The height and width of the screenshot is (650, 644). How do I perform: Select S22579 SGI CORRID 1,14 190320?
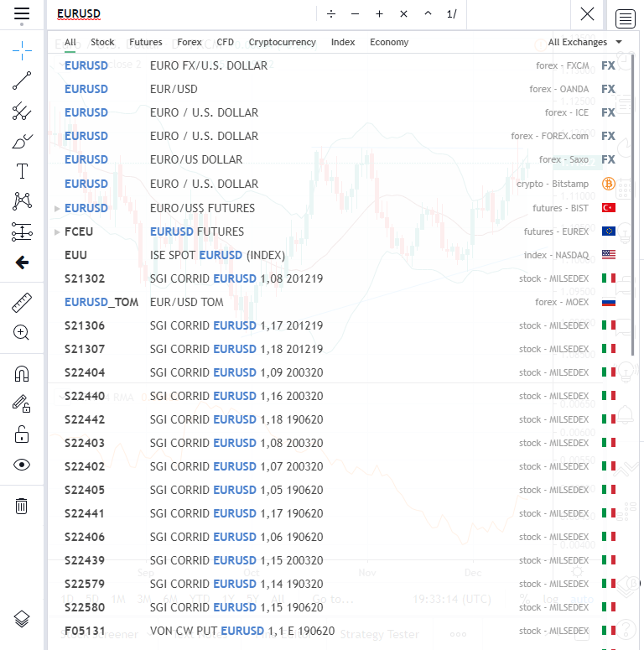click(339, 584)
